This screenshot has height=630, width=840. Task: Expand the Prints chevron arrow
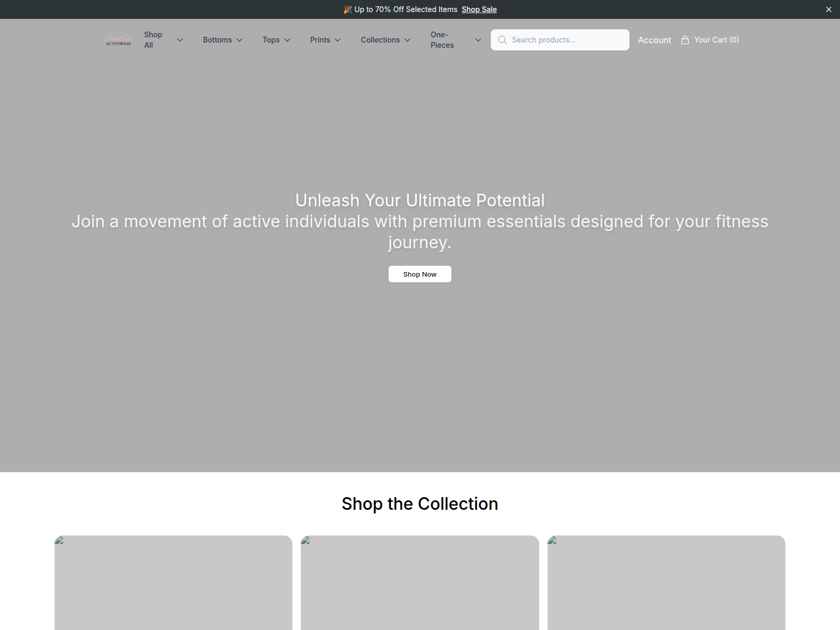338,40
